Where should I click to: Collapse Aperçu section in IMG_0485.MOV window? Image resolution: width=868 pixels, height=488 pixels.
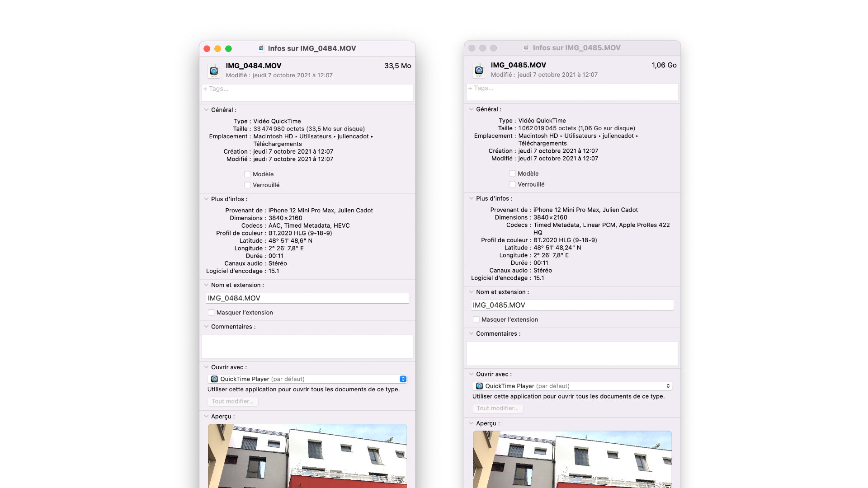pos(471,423)
